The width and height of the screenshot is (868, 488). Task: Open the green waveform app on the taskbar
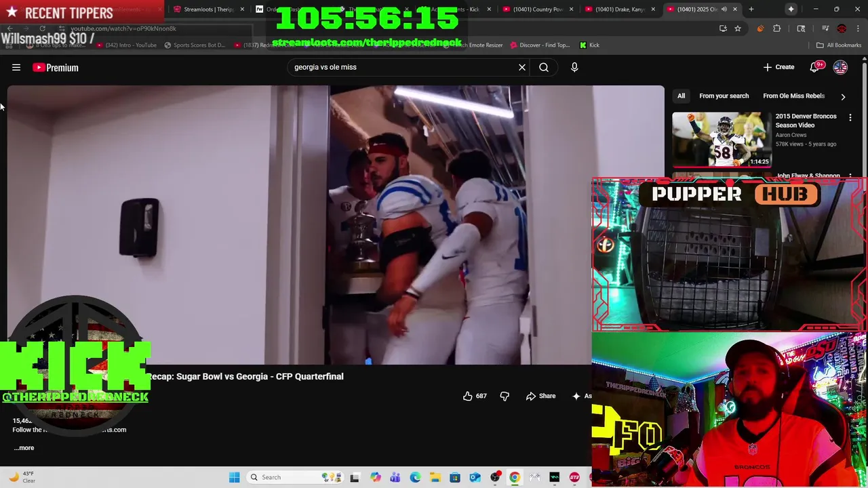555,478
